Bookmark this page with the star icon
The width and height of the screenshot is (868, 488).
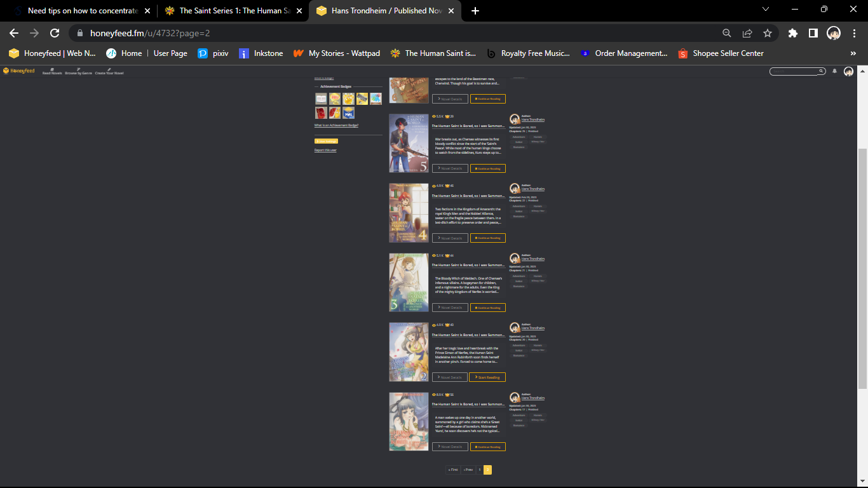pos(768,33)
